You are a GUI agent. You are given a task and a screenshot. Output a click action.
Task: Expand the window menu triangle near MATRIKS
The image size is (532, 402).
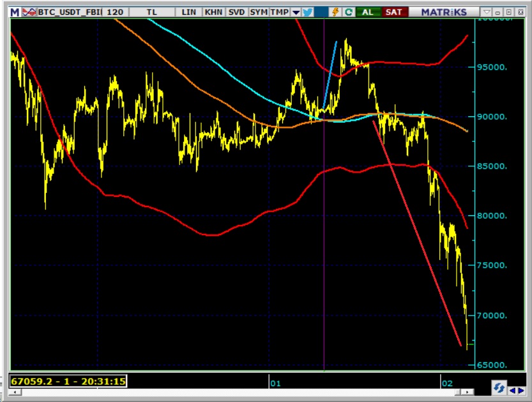click(x=487, y=12)
